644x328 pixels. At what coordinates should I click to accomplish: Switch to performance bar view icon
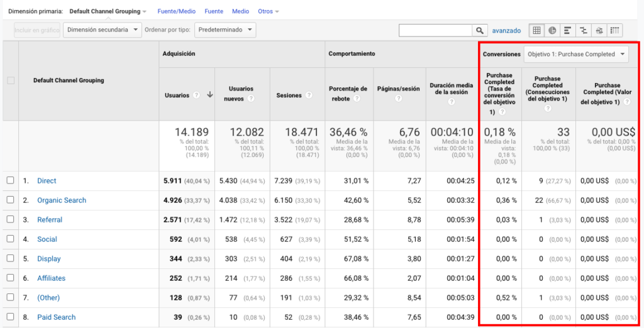568,30
